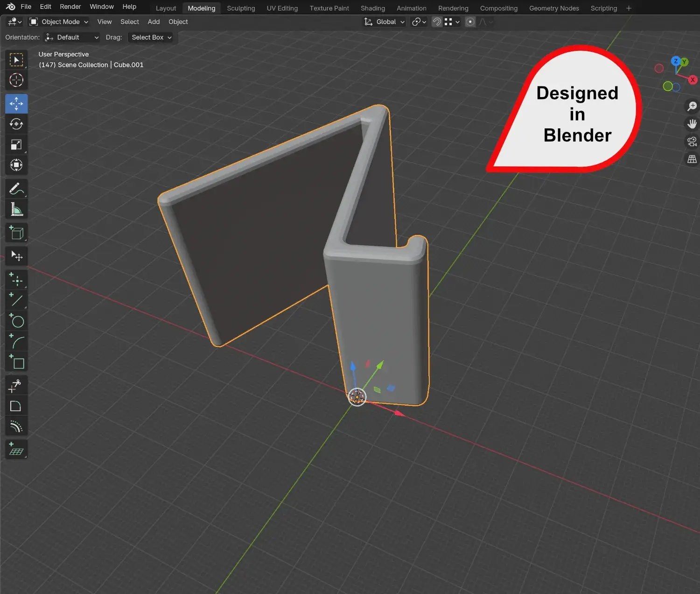Select the cursor-with-move-arrows tool
700x594 pixels.
click(16, 256)
